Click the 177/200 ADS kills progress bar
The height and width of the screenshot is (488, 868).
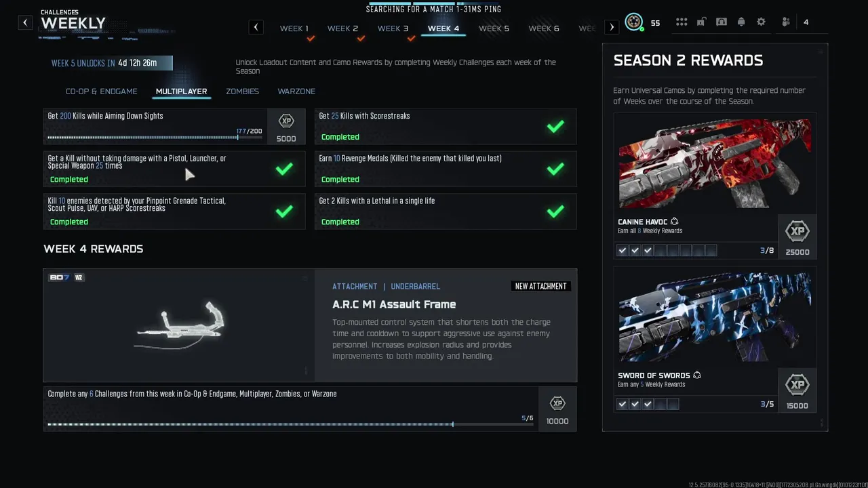pyautogui.click(x=155, y=138)
